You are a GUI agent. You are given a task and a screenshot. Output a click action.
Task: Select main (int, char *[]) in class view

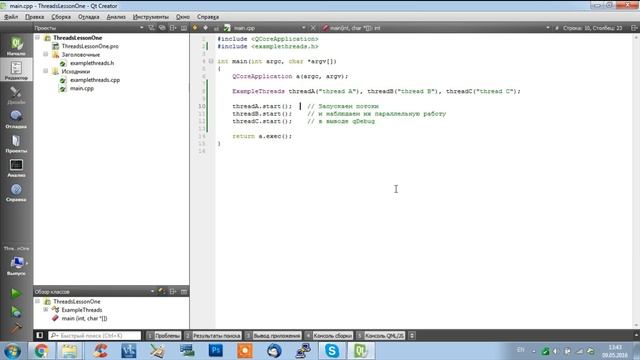tap(84, 318)
